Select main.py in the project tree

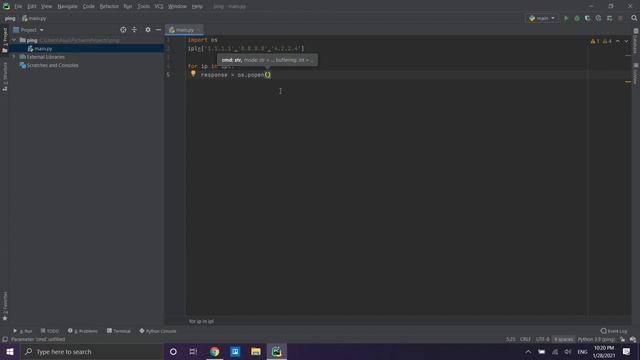coord(43,49)
